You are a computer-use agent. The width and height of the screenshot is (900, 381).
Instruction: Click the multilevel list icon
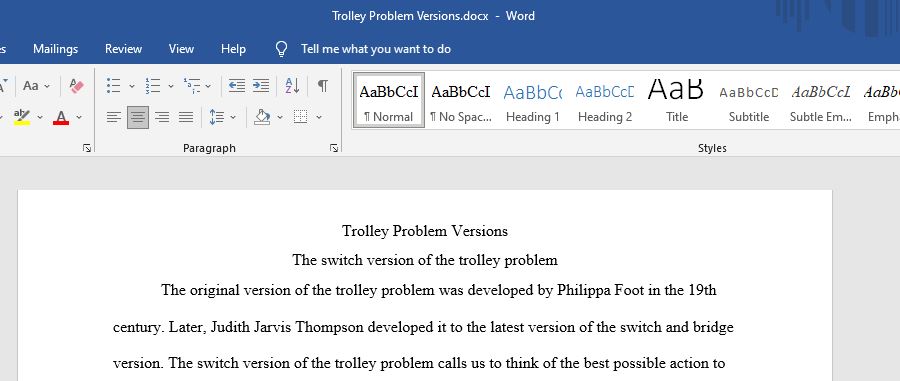pos(192,86)
